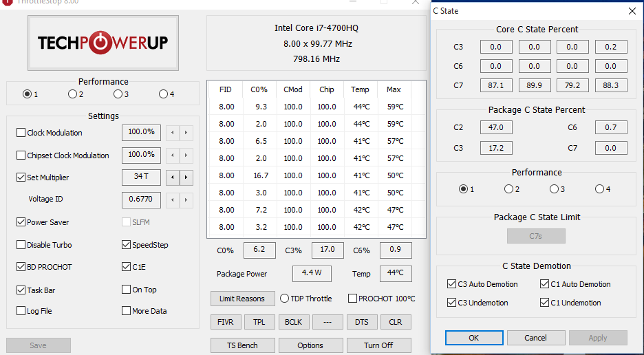Select the TDP Throttle radio button
644x355 pixels.
[284, 299]
